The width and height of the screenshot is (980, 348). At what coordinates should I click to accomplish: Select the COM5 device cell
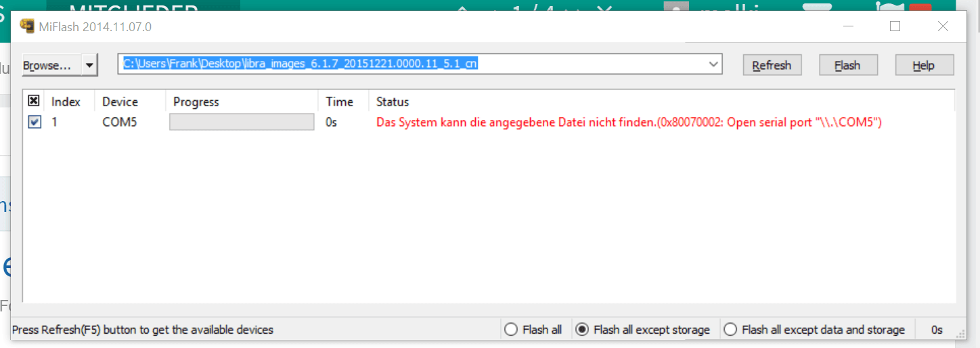(119, 123)
